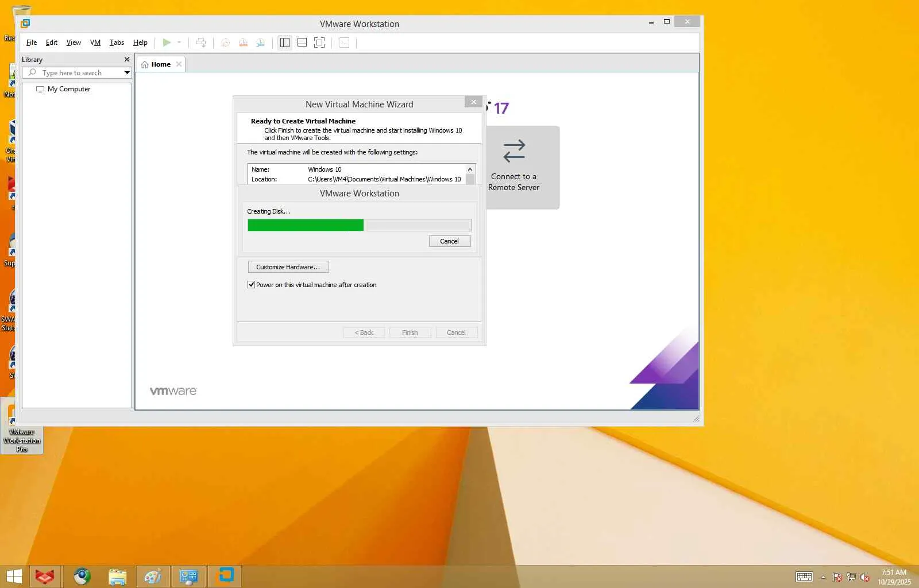
Task: Click the VMware Workstation title bar logo
Action: [x=25, y=24]
